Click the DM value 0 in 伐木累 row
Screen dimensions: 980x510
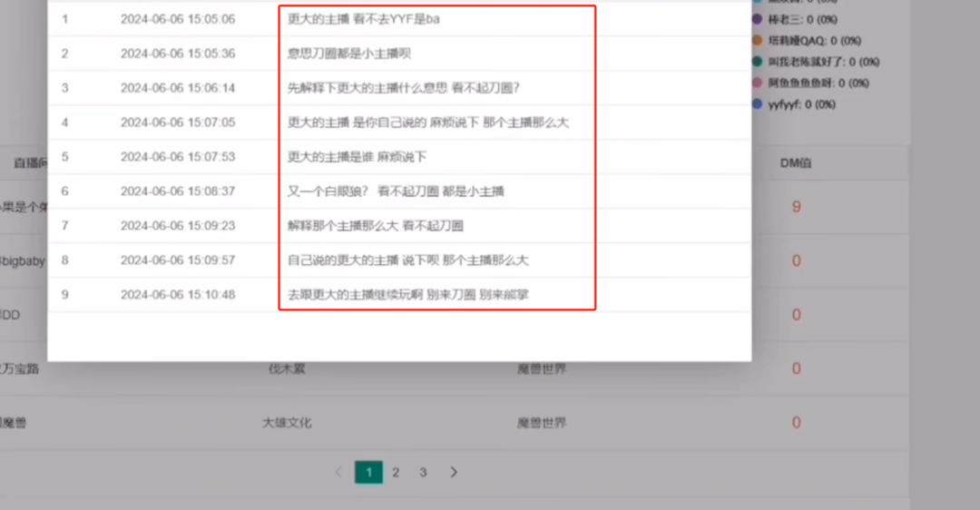797,368
